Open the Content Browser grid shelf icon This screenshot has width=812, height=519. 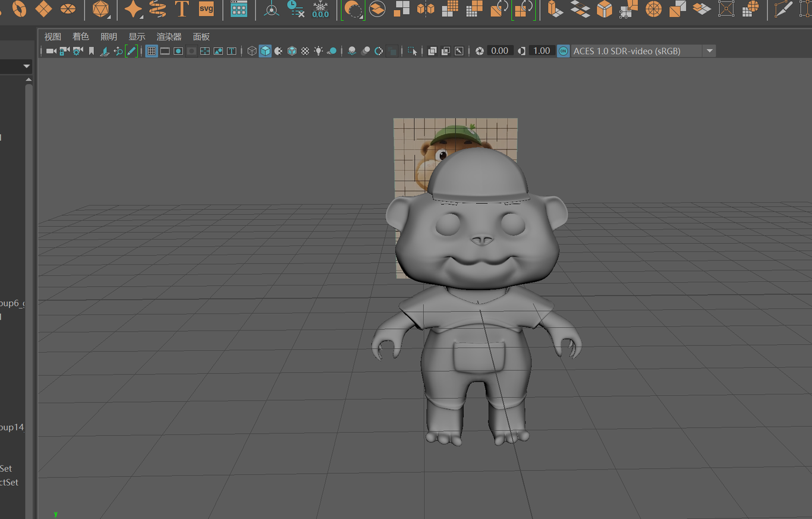239,9
